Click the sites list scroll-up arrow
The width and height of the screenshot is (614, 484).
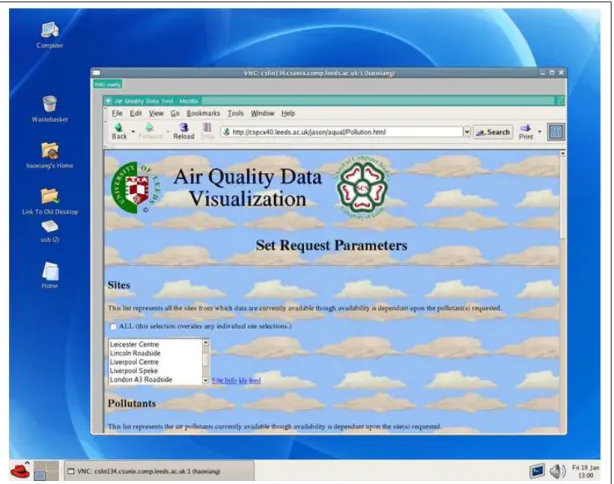(x=206, y=343)
